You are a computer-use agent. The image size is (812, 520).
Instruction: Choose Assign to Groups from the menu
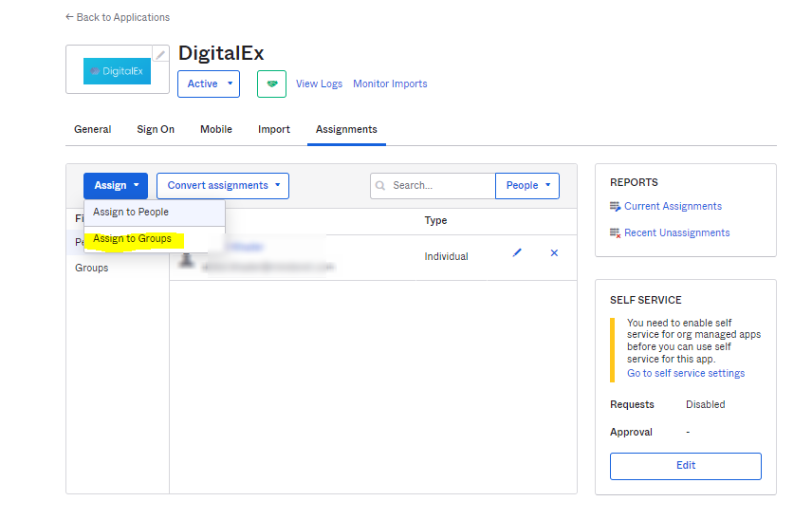[132, 239]
